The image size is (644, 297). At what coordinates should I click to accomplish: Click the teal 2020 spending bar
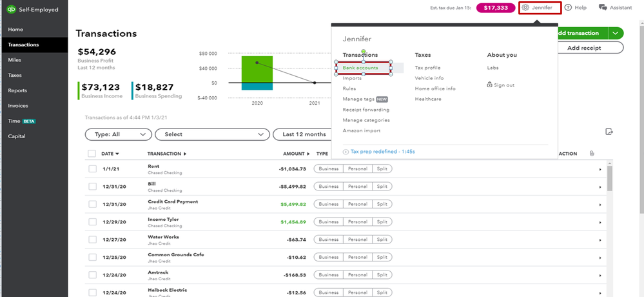tap(257, 87)
